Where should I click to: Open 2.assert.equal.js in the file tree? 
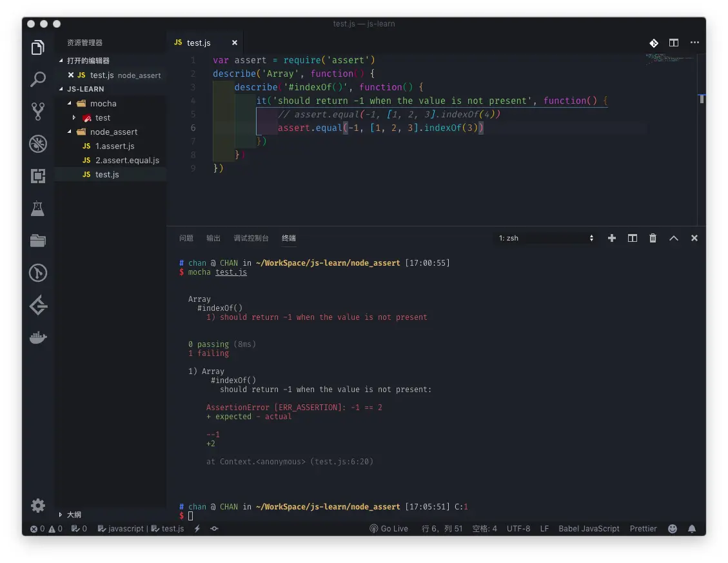coord(127,161)
